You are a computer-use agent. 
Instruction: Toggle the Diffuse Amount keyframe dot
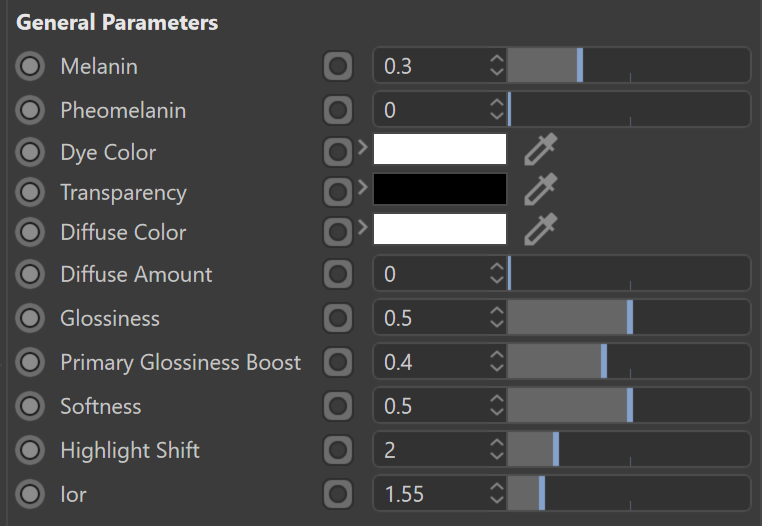30,274
